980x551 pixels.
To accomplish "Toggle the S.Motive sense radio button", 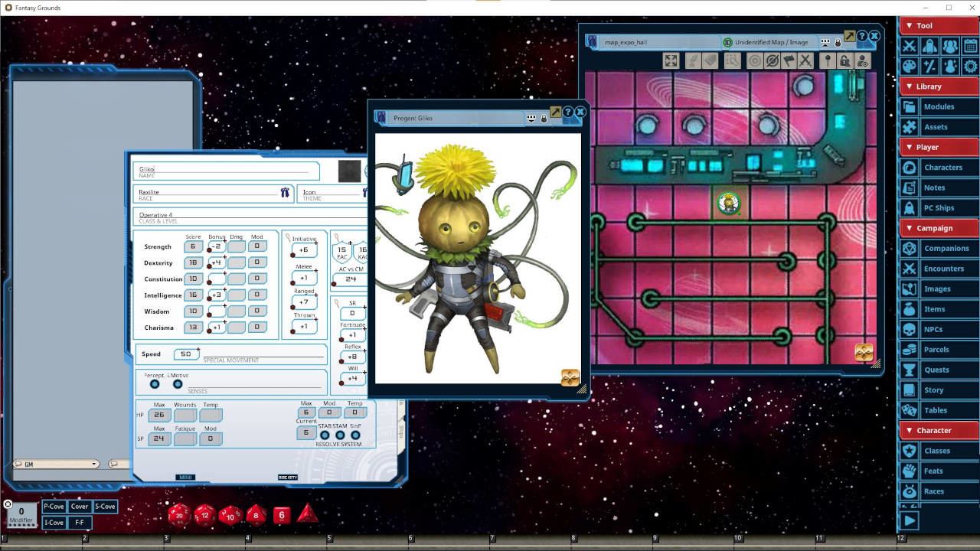I will [178, 384].
